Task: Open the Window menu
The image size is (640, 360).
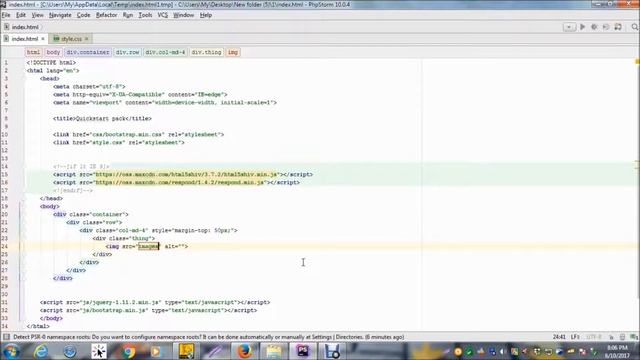Action: point(184,15)
